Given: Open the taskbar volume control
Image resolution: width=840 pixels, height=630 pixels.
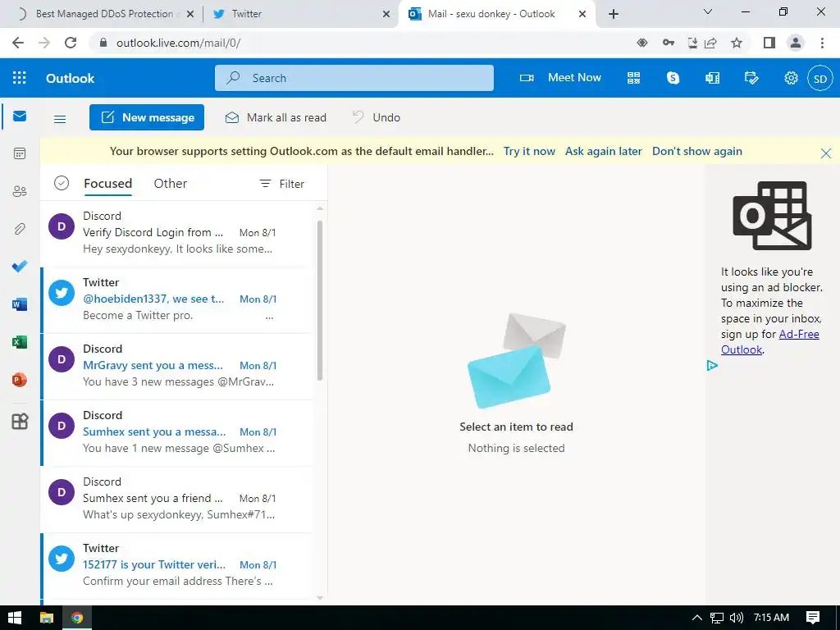Looking at the screenshot, I should coord(737,618).
